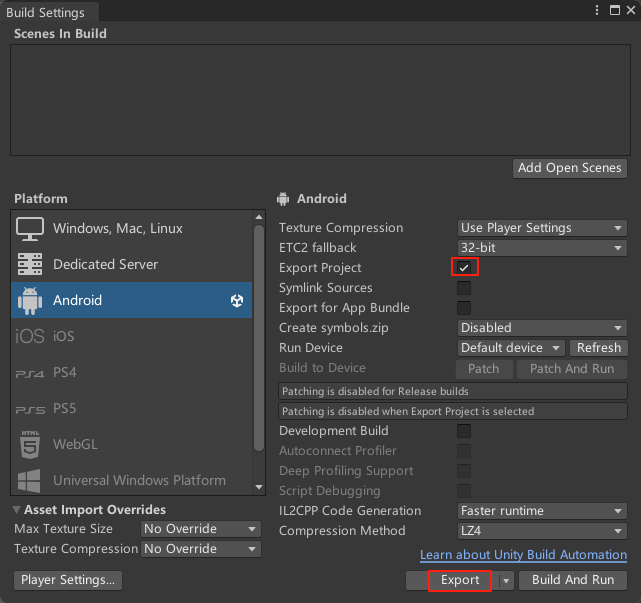Open the Max Texture Size override dropdown
This screenshot has width=641, height=603.
201,529
